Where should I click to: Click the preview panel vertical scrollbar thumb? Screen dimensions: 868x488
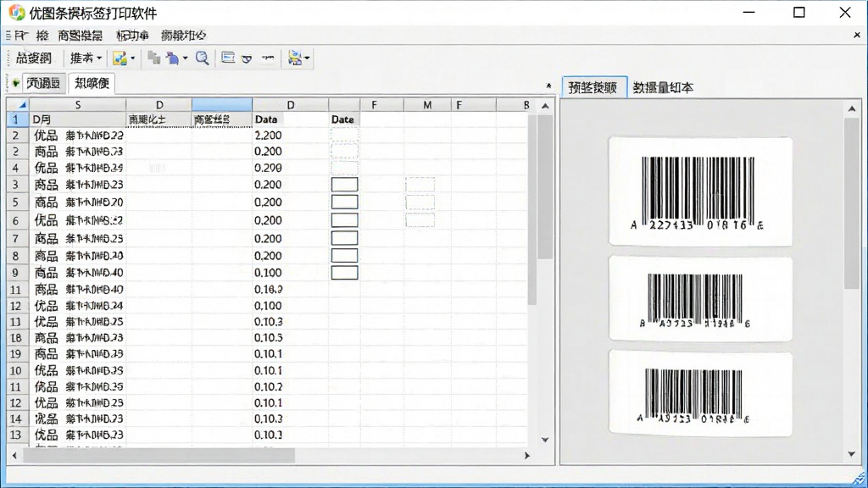[851, 202]
